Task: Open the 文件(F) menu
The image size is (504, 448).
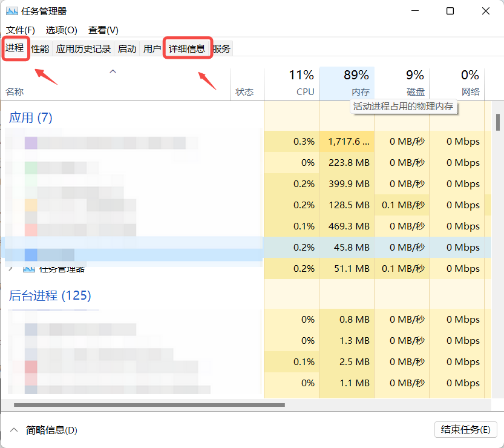Action: click(x=20, y=30)
